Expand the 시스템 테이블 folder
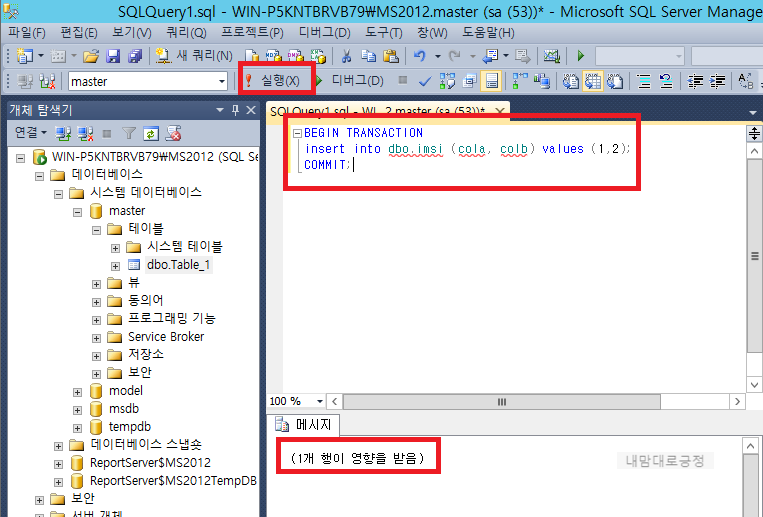The image size is (763, 517). pos(115,248)
